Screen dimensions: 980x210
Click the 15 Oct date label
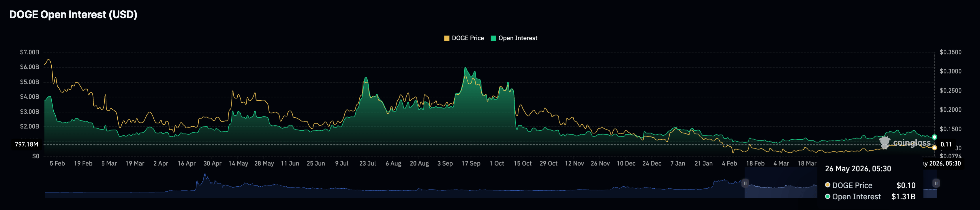pyautogui.click(x=523, y=163)
